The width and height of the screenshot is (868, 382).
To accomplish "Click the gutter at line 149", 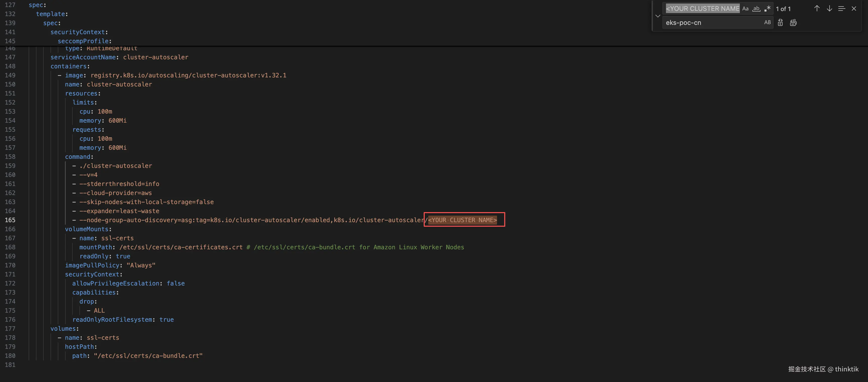I will tap(10, 75).
